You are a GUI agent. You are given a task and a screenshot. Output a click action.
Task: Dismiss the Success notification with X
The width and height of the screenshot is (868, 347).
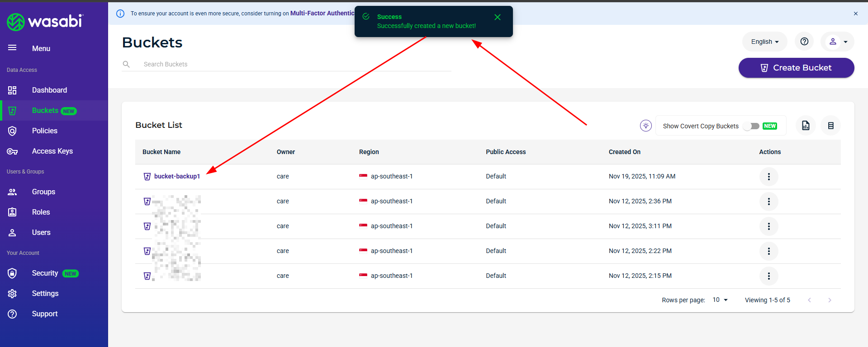point(497,17)
